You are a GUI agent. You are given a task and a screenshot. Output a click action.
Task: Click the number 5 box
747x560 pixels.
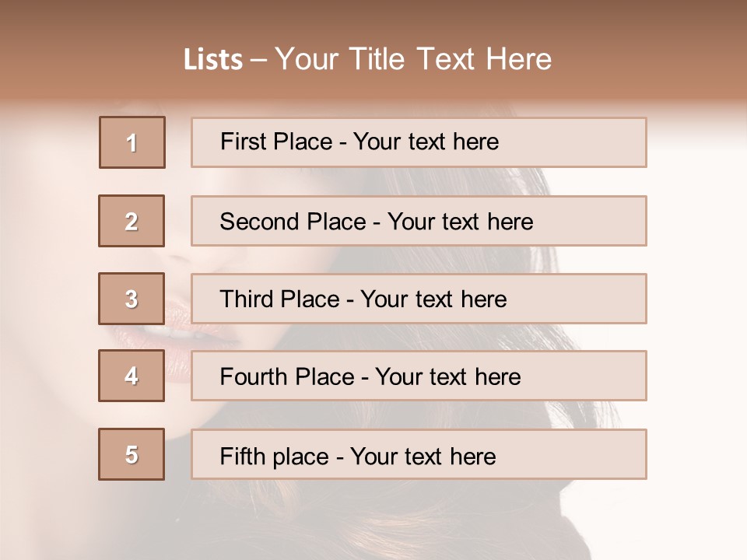pyautogui.click(x=132, y=454)
